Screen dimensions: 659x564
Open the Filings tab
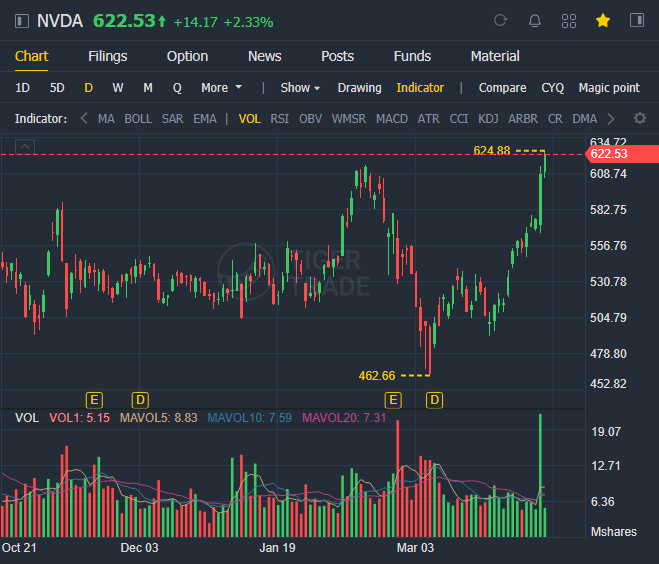click(108, 56)
